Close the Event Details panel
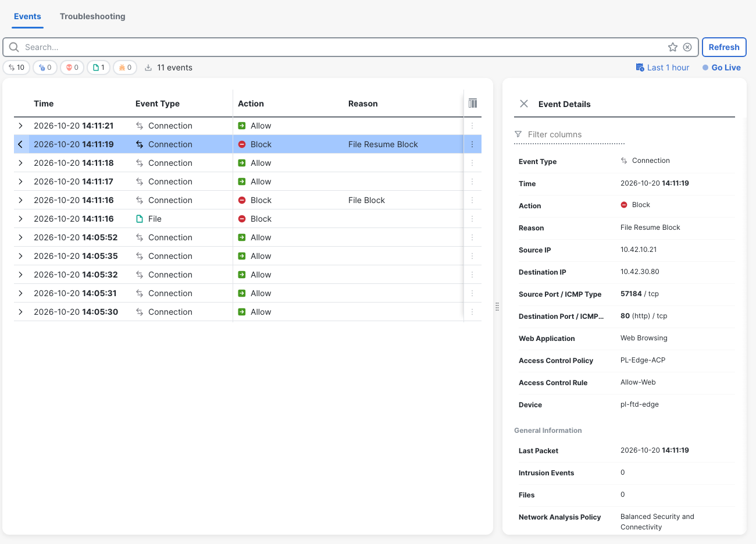This screenshot has height=544, width=756. click(524, 104)
